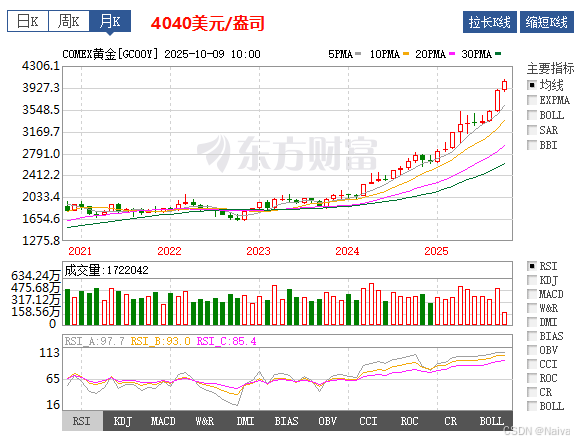Click the 缩短K线 button

[x=547, y=22]
